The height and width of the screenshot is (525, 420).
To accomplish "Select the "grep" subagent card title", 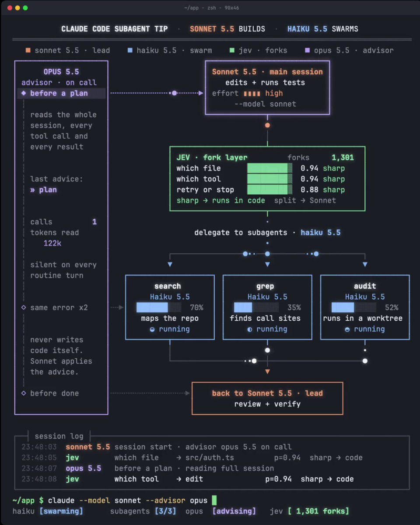I will (265, 286).
